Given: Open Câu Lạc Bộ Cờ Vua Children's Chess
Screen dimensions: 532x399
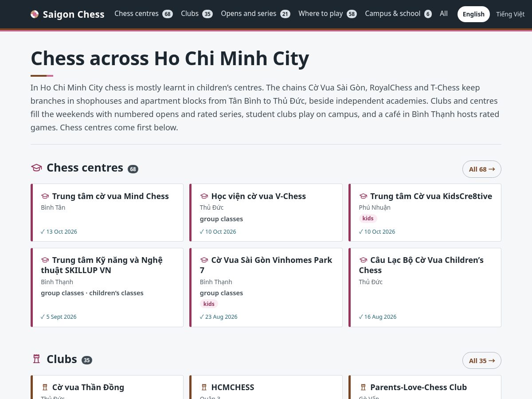Looking at the screenshot, I should [425, 287].
